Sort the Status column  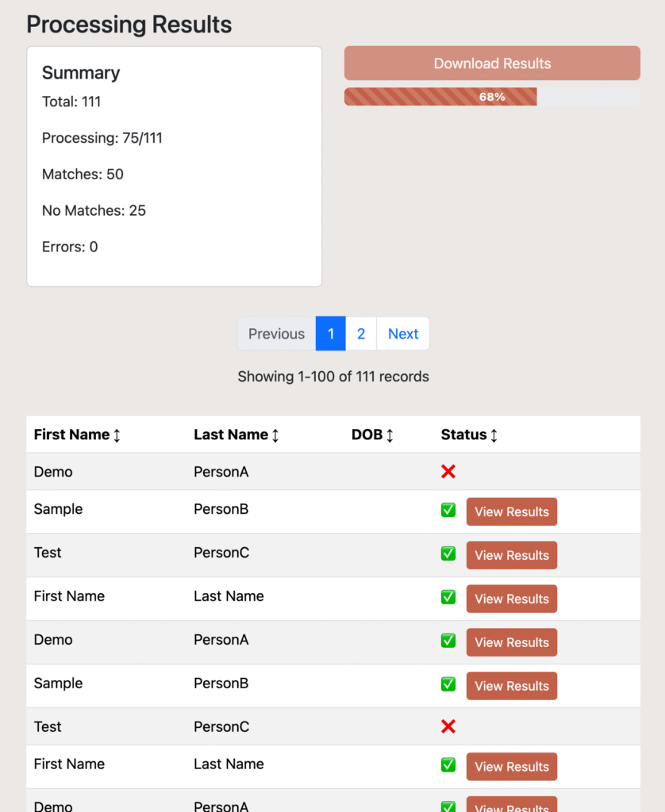(x=468, y=435)
